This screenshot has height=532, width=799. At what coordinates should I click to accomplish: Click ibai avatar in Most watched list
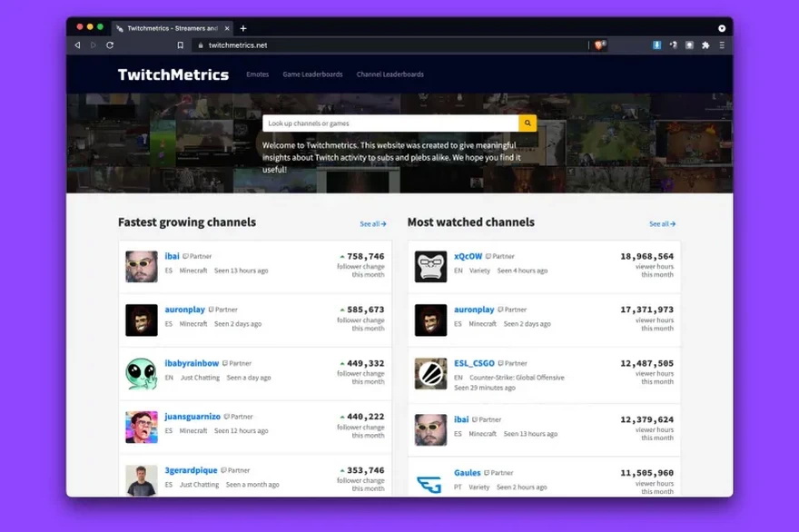(430, 429)
